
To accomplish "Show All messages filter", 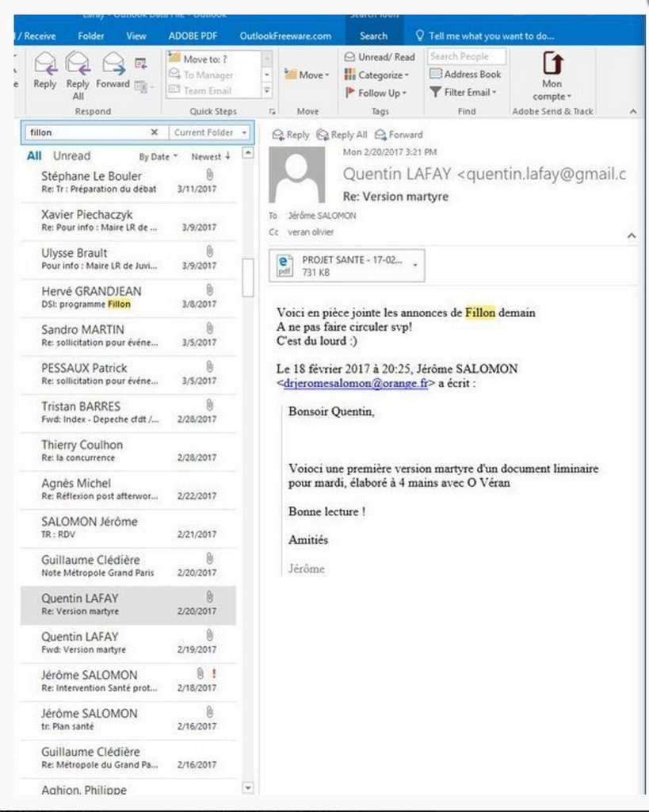I will 34,156.
